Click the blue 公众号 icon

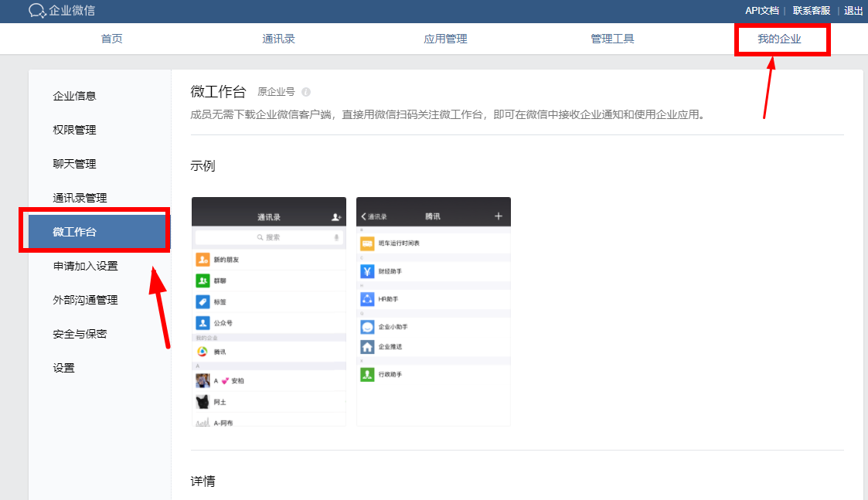(x=203, y=323)
